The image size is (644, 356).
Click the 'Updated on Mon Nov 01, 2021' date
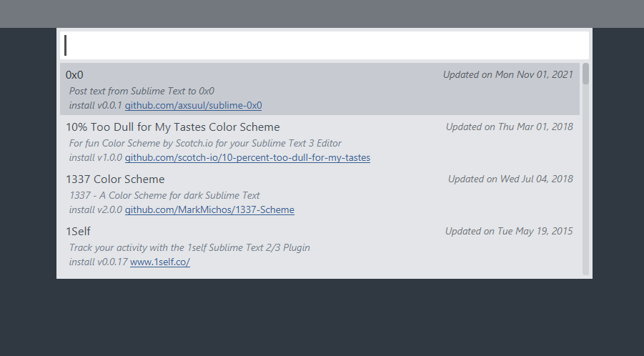(507, 74)
